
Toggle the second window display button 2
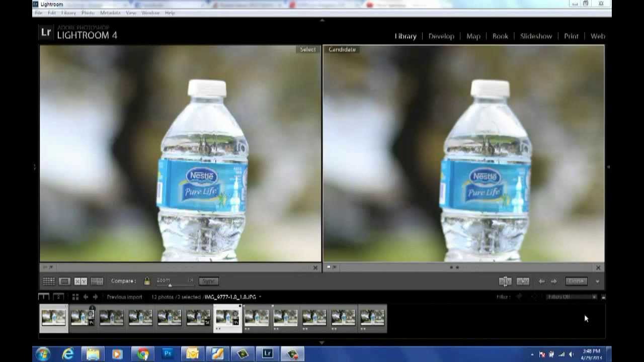58,297
